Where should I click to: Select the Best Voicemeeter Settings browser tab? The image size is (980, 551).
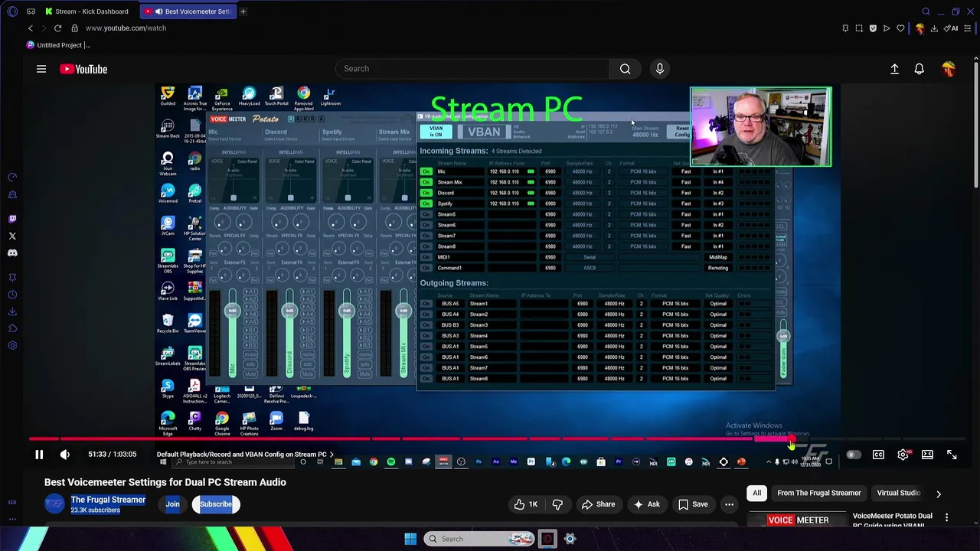coord(188,11)
